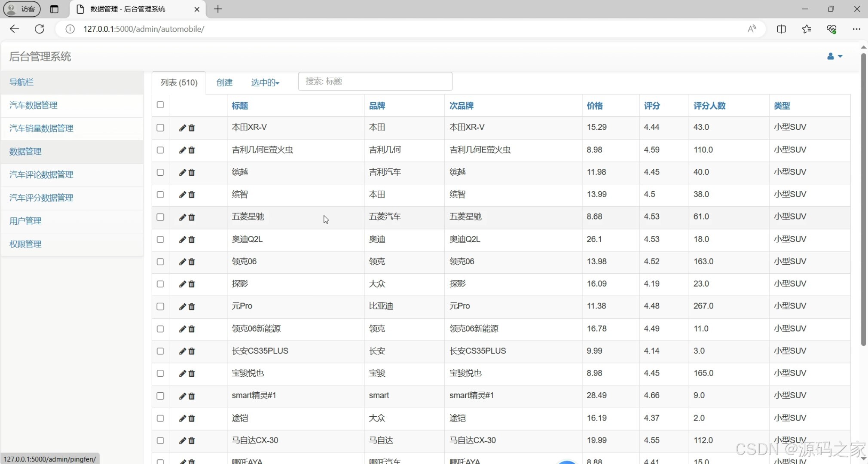Expand the user account dropdown at top right
Screen dimensions: 868x464
[x=834, y=56]
